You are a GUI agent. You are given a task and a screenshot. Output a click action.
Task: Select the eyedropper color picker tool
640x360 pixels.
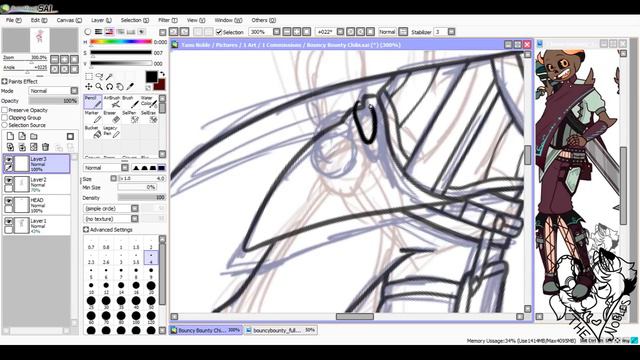coord(130,87)
